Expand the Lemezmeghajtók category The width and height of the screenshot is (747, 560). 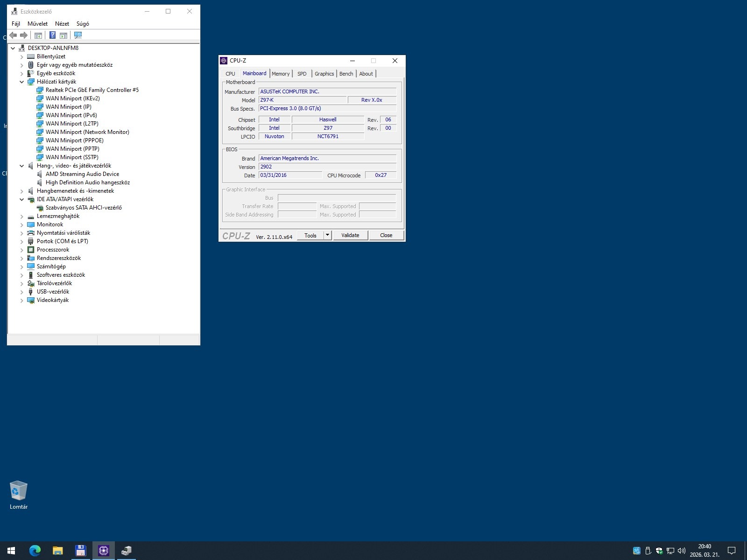(x=21, y=216)
